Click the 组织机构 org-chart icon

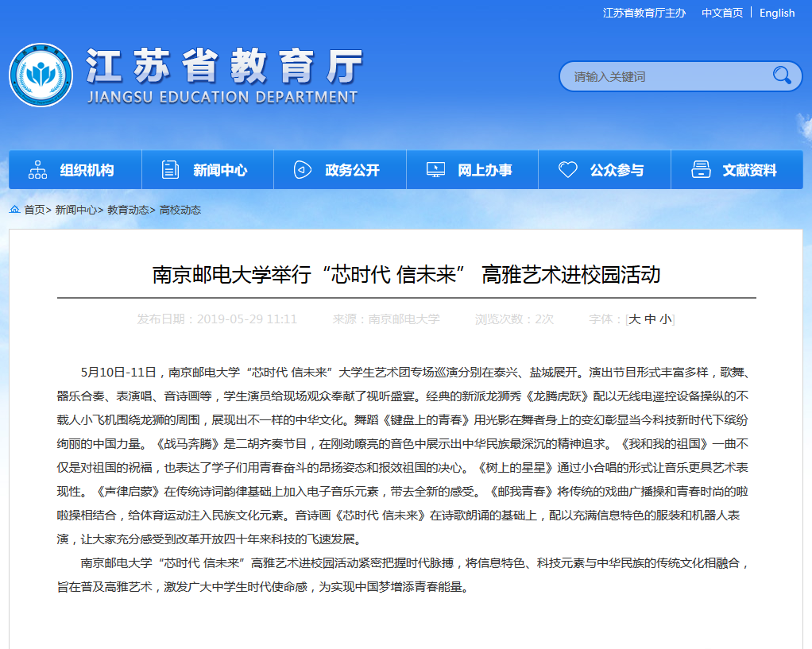[38, 170]
